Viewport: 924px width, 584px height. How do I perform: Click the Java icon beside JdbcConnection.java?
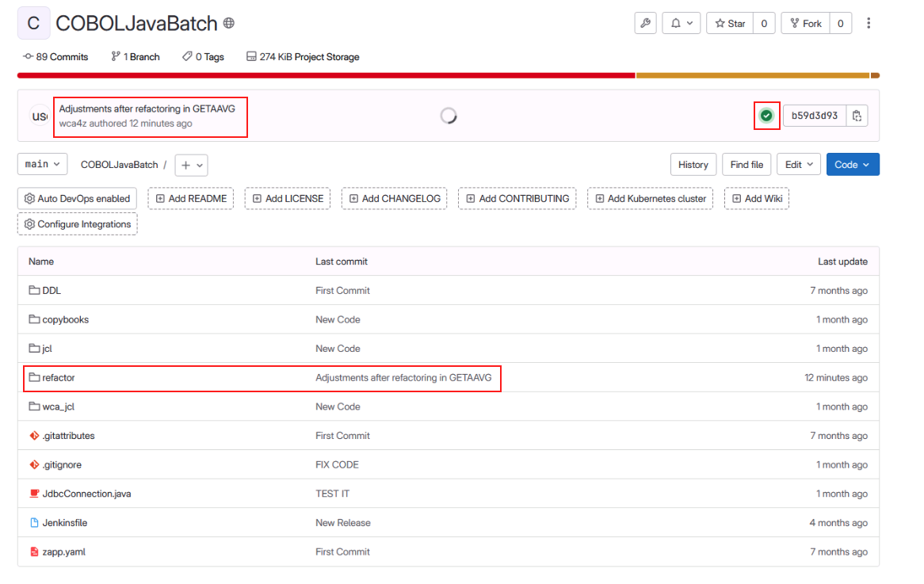[34, 494]
